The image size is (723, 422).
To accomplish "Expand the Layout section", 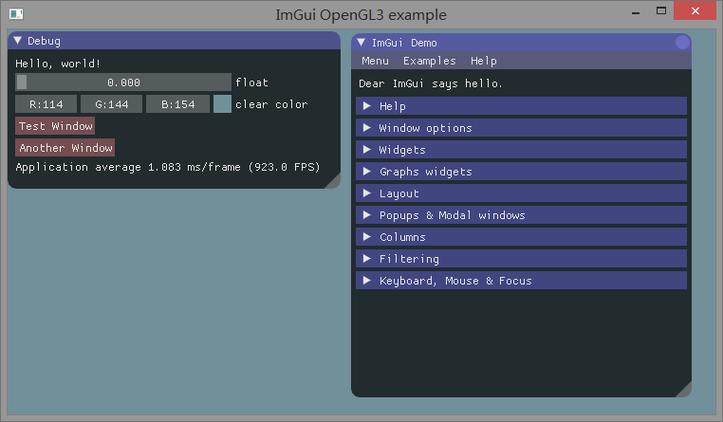I will [x=521, y=193].
